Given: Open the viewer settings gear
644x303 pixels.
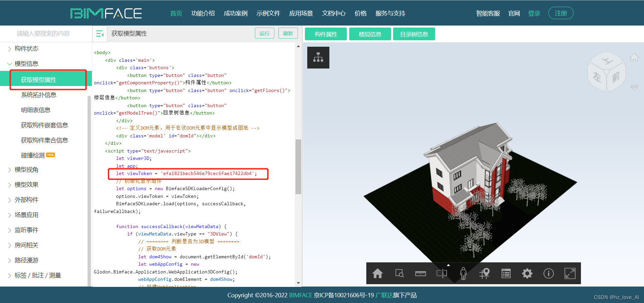Looking at the screenshot, I should pos(527,273).
